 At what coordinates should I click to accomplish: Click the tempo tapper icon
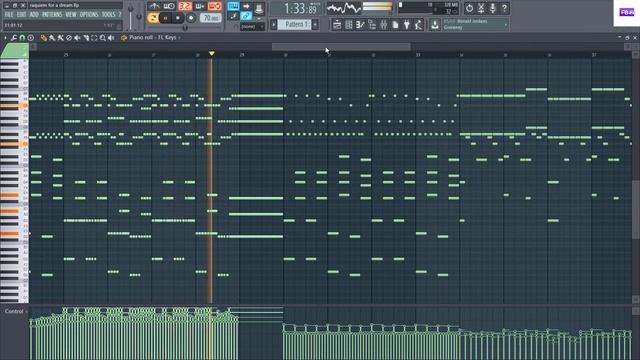[418, 25]
